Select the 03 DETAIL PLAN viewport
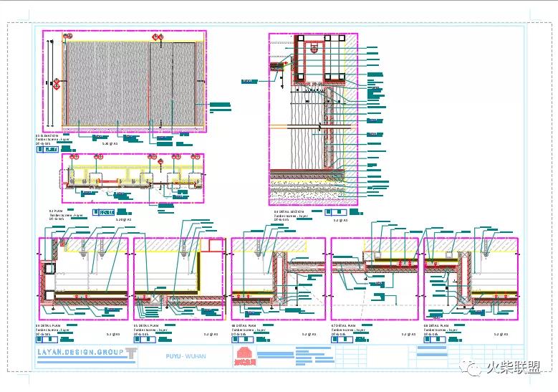This screenshot has width=558, height=392. 83,279
